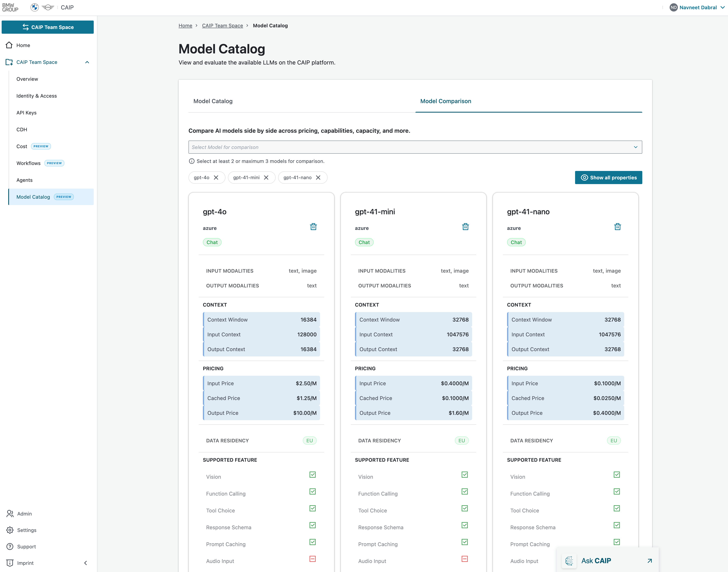Click the Chat tag on gpt-41-nano card

(516, 242)
